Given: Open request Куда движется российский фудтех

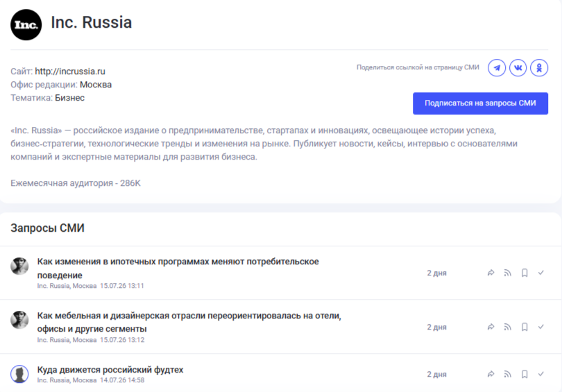Looking at the screenshot, I should point(110,369).
